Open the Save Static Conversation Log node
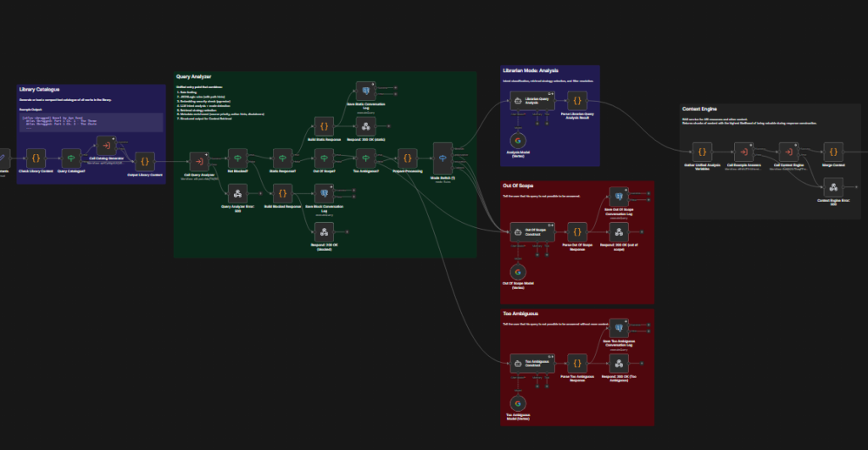 (x=364, y=89)
